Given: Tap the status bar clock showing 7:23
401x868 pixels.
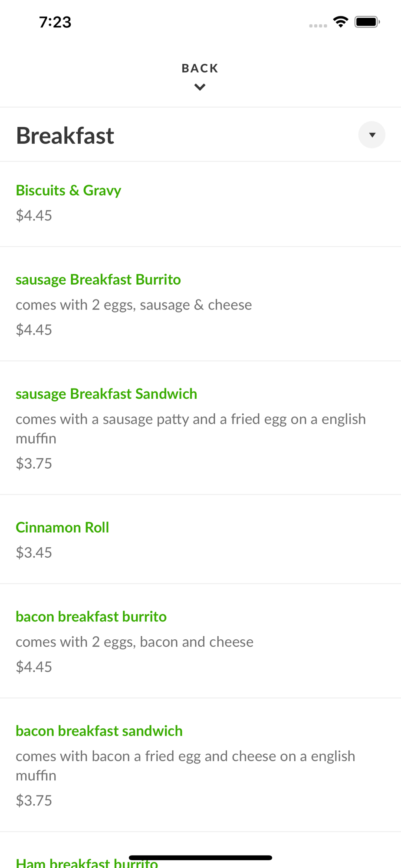Looking at the screenshot, I should (x=55, y=22).
